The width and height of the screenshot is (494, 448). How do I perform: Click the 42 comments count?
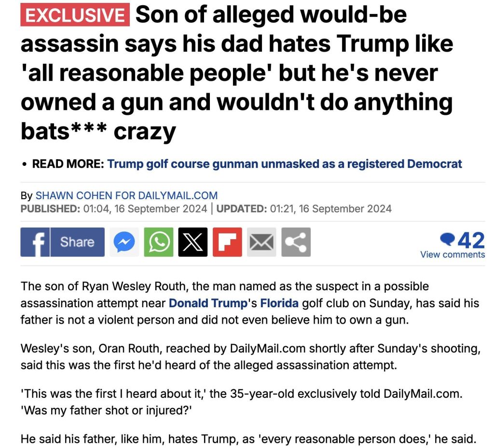pyautogui.click(x=470, y=240)
